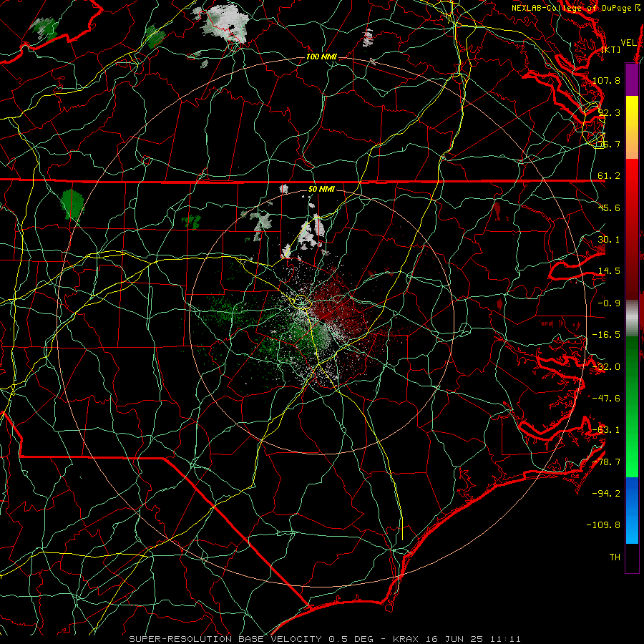This screenshot has width=644, height=644.
Task: Select the 45.6 velocity scale value
Action: (x=609, y=208)
